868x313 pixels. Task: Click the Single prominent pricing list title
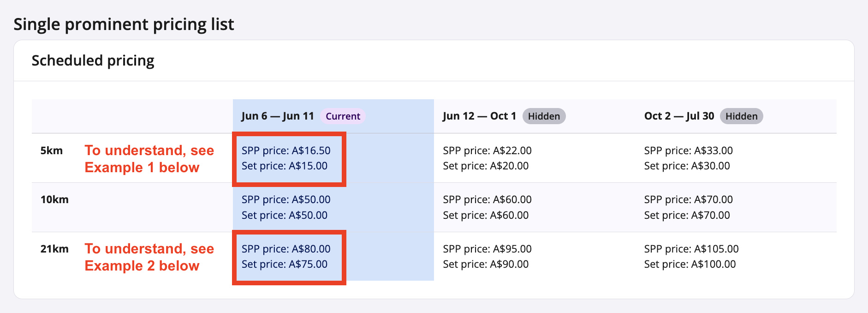point(124,24)
